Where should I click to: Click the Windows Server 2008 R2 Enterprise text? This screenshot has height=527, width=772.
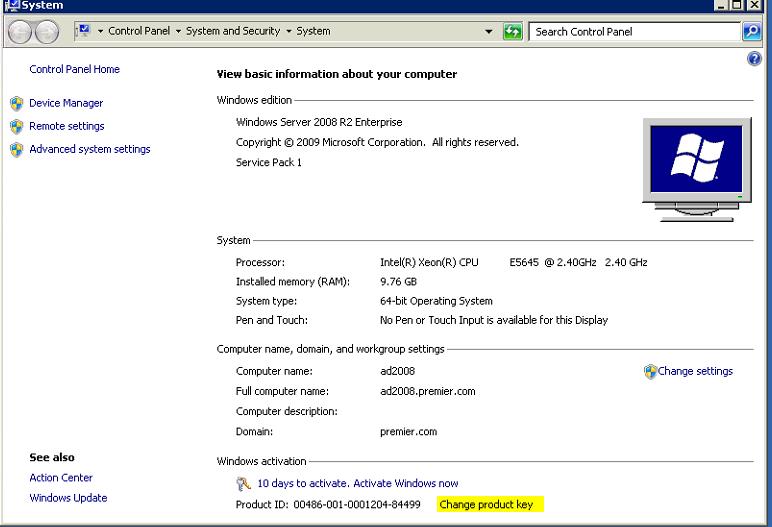(319, 122)
